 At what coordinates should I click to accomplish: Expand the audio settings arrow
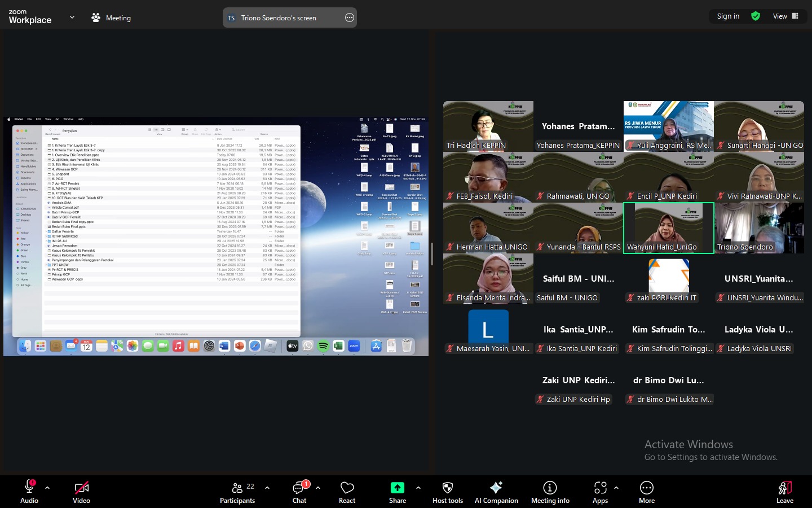click(47, 488)
